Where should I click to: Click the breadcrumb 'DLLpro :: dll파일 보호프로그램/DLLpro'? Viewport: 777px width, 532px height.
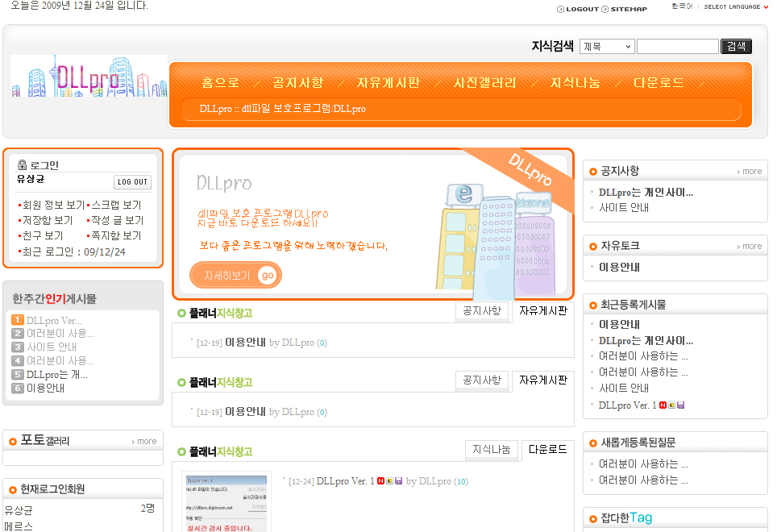click(282, 109)
